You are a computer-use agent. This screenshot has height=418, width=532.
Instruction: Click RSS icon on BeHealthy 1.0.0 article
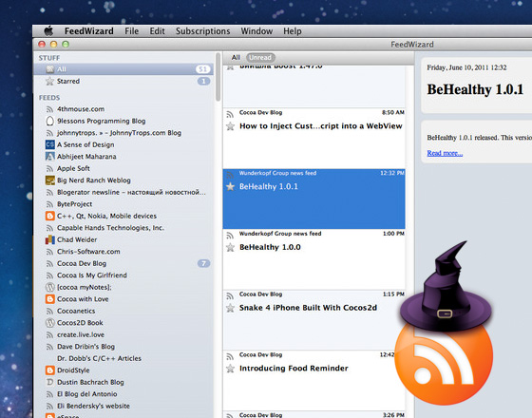(230, 236)
